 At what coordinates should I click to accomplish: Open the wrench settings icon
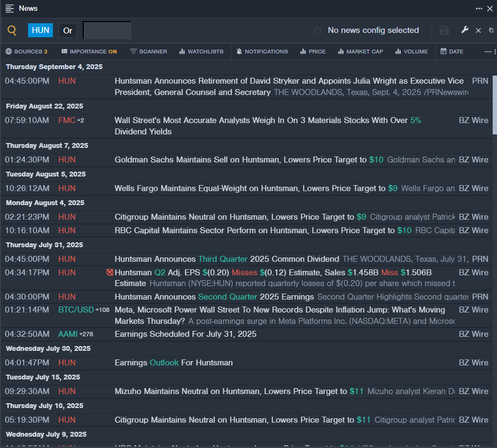click(x=465, y=30)
